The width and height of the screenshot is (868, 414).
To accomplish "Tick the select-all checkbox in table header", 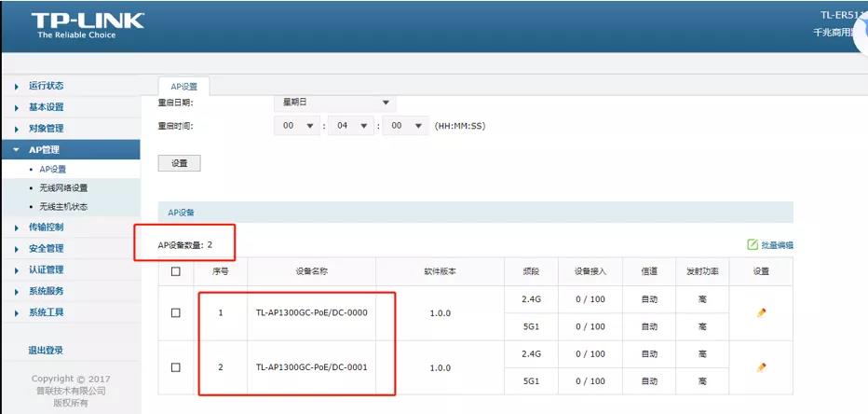I will pyautogui.click(x=176, y=272).
